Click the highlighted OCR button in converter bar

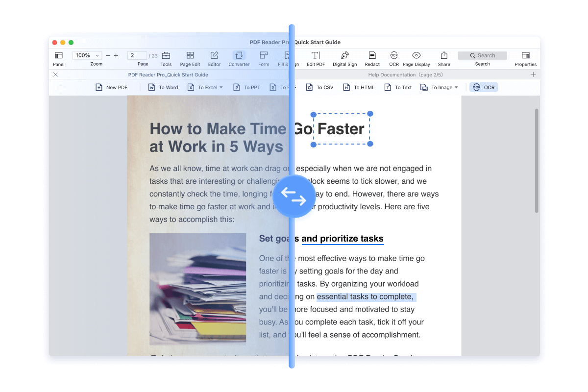click(484, 87)
